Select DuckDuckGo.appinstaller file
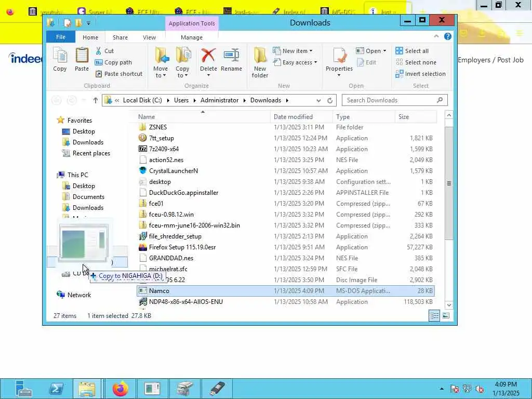This screenshot has width=532, height=399. 285,193
